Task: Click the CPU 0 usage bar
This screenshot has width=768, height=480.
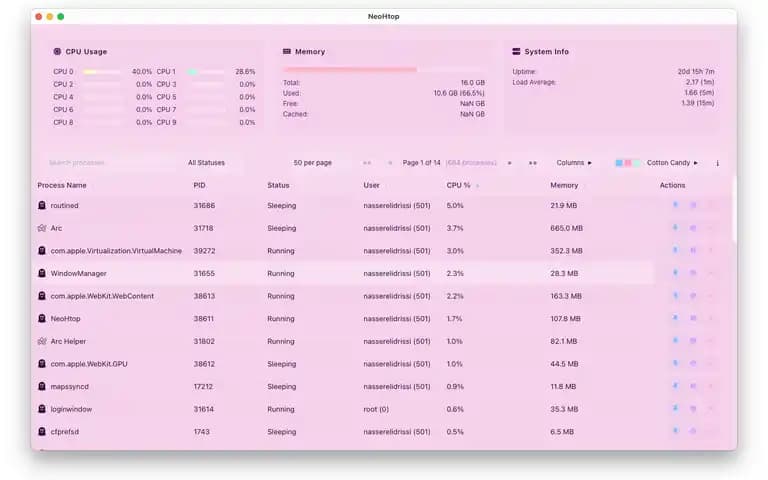Action: point(101,72)
